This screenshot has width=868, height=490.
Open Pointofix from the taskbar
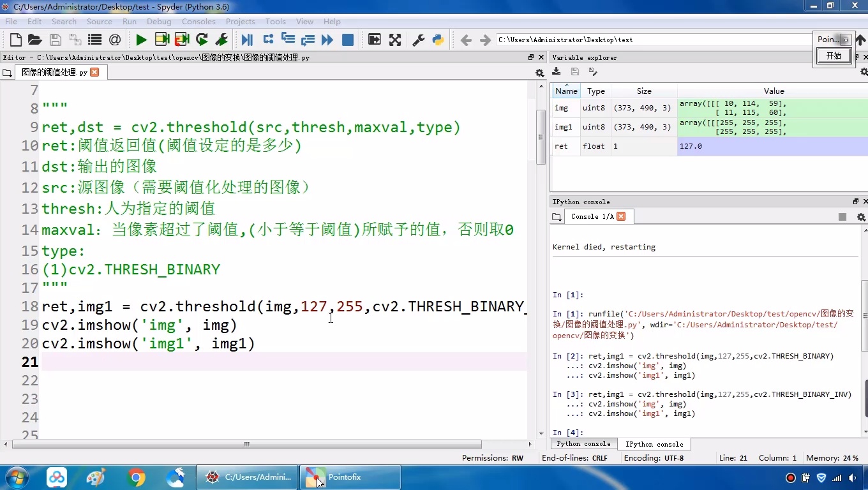(x=350, y=477)
